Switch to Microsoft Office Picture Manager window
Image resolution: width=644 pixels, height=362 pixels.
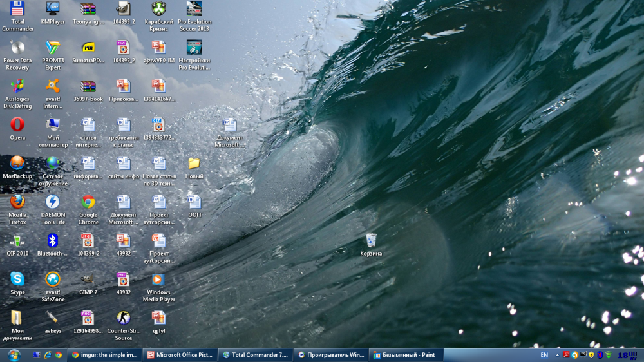click(181, 355)
